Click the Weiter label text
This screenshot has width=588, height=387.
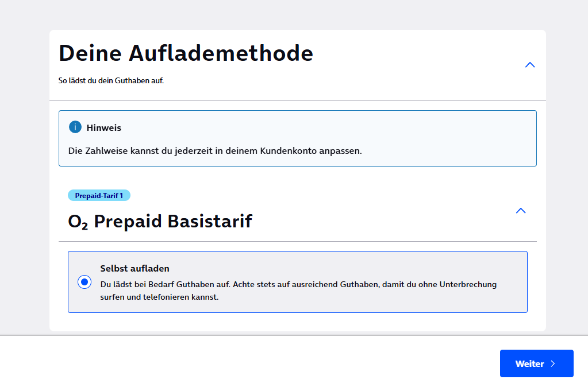(529, 363)
